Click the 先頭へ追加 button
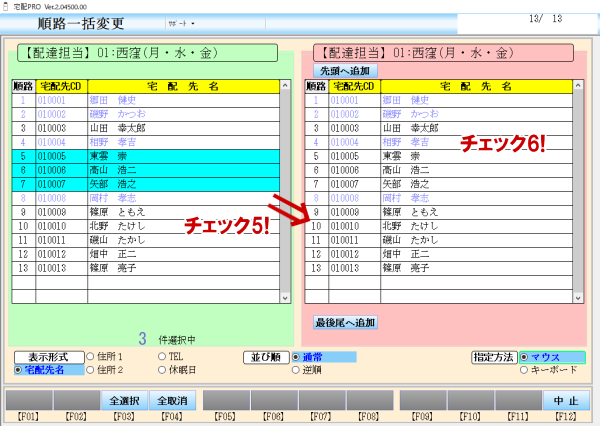Viewport: 600px width, 426px height. pos(345,71)
